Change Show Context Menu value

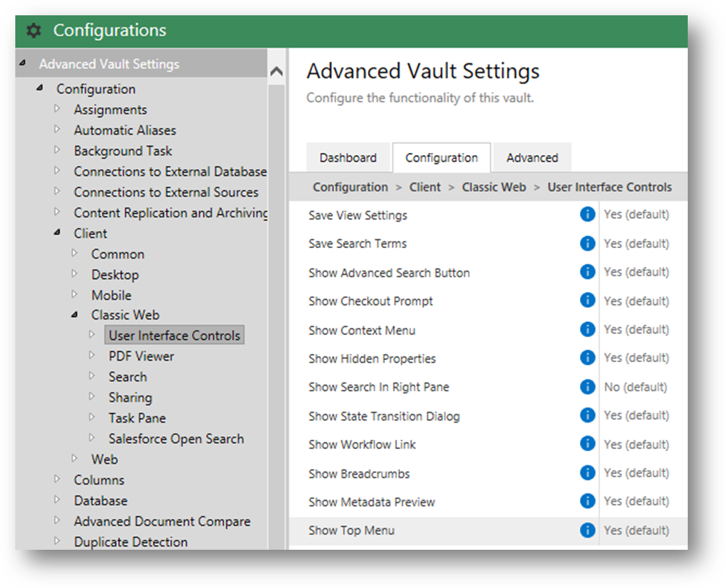[636, 329]
